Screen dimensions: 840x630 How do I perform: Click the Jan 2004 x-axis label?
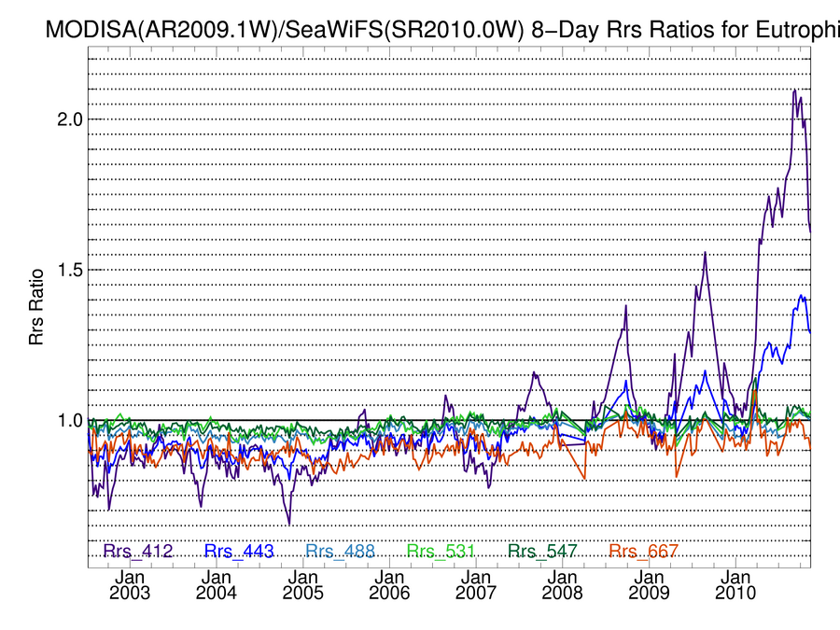click(216, 585)
